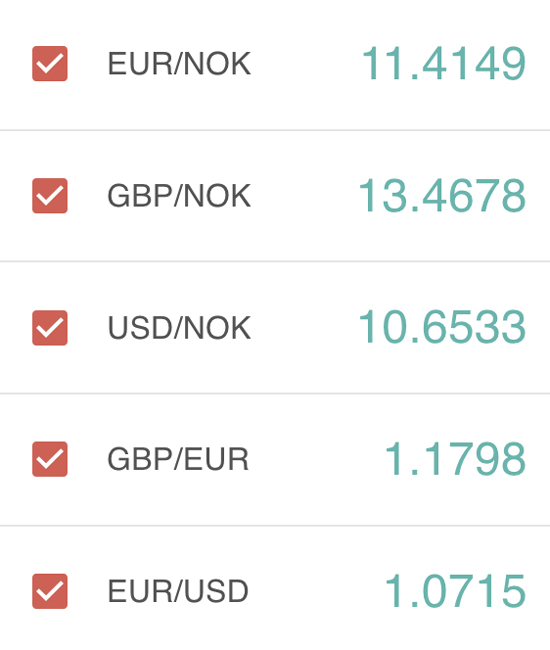Open the GBP/NOK pair label
Screen dimensions: 550x650
pos(179,196)
